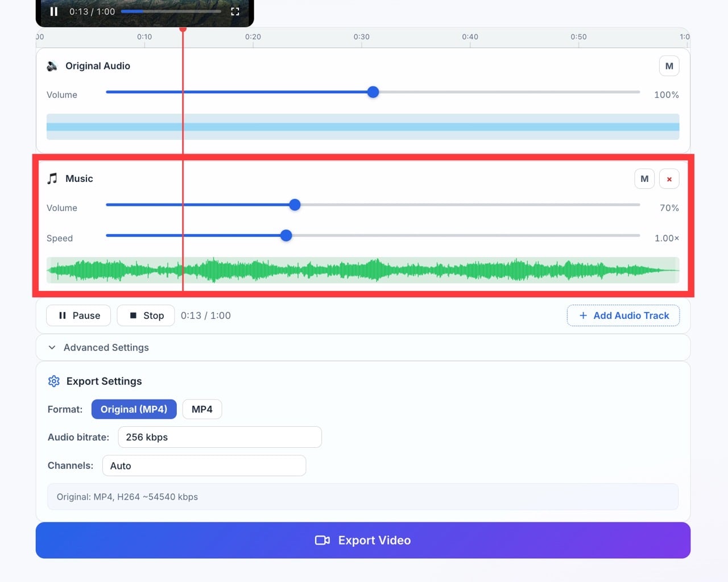The width and height of the screenshot is (728, 582).
Task: Click the original file info text
Action: pyautogui.click(x=127, y=497)
